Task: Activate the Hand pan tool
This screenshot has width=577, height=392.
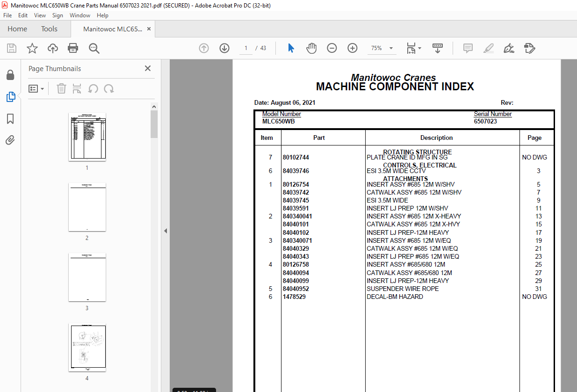Action: [x=311, y=48]
